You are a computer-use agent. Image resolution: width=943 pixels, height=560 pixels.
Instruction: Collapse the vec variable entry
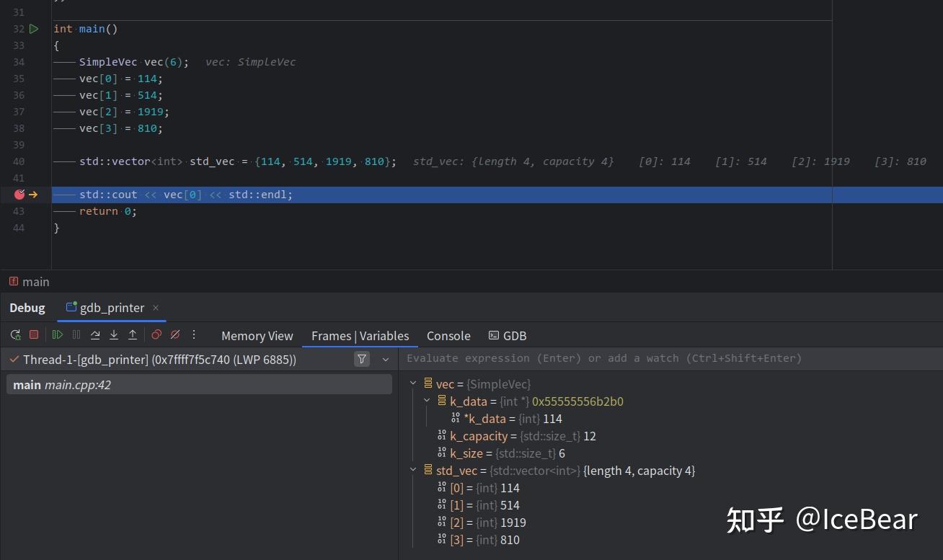click(413, 383)
